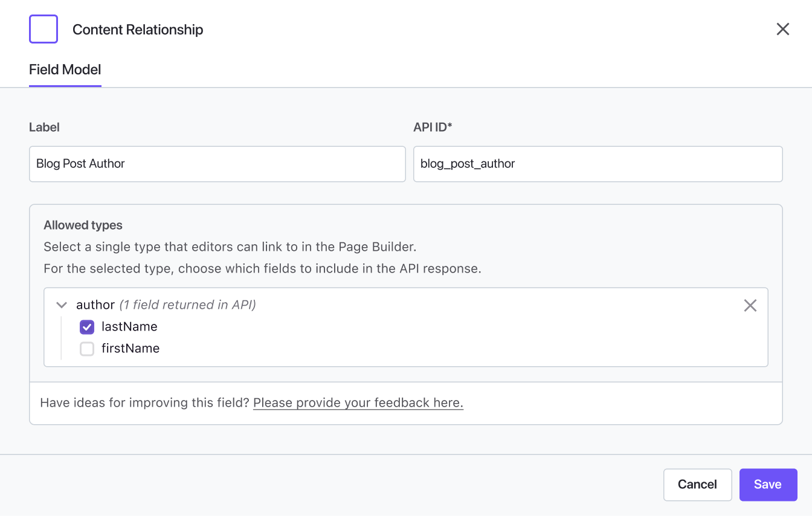
Task: Click the Allowed types heading
Action: (83, 225)
